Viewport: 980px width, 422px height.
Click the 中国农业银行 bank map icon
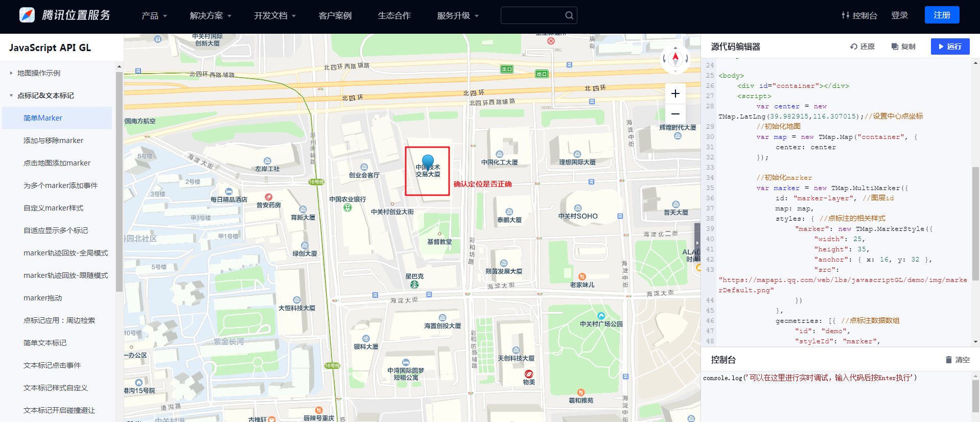point(347,207)
